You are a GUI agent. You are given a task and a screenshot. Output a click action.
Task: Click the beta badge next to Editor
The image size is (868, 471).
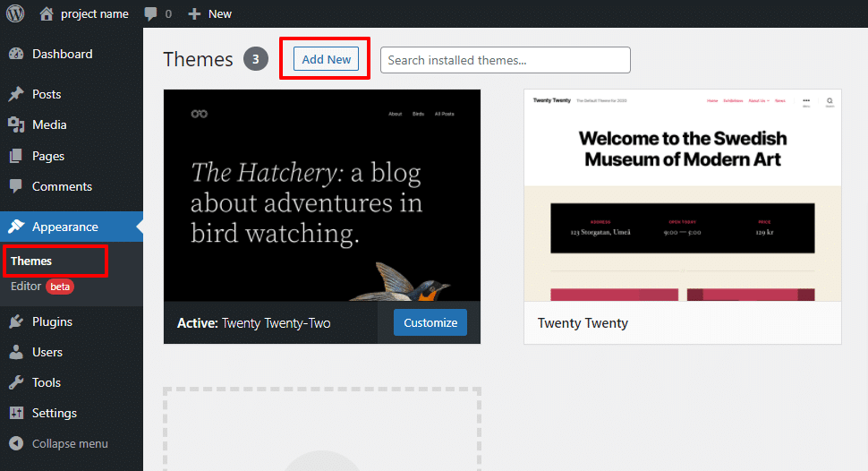(x=60, y=287)
